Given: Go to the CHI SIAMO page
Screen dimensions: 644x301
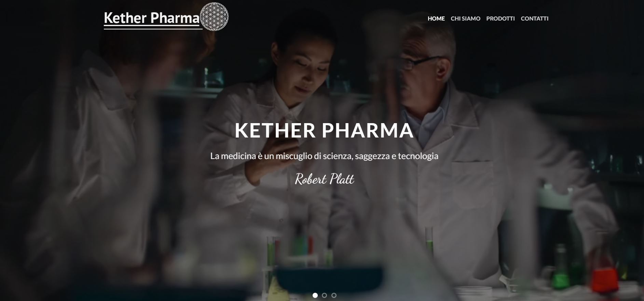Looking at the screenshot, I should click(x=465, y=18).
